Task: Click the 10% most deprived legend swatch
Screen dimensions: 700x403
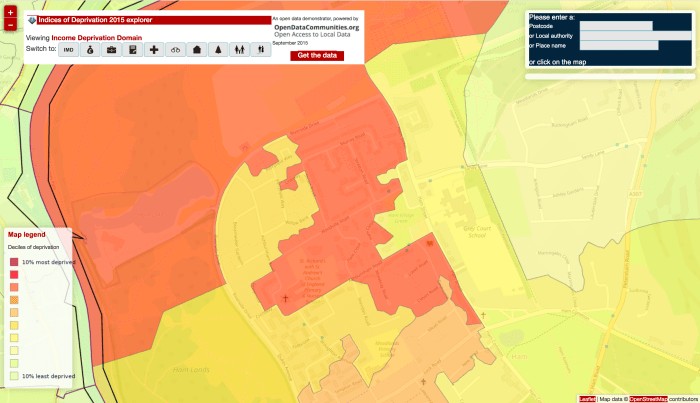Action: pyautogui.click(x=14, y=261)
